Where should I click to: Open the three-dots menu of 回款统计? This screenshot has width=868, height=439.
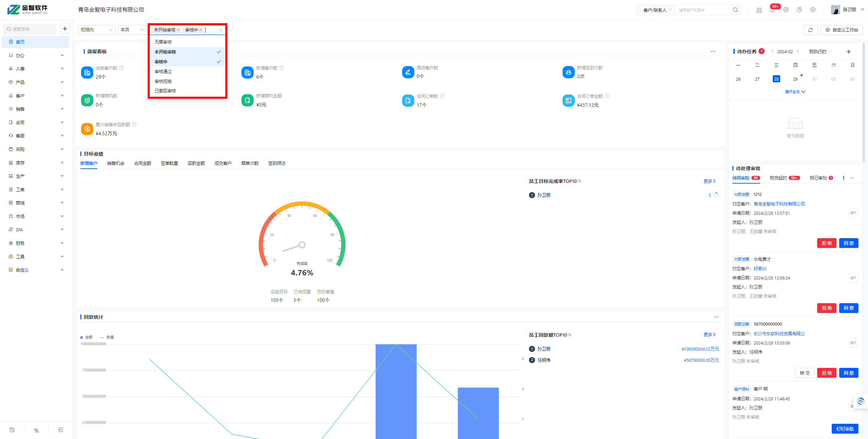click(x=716, y=317)
